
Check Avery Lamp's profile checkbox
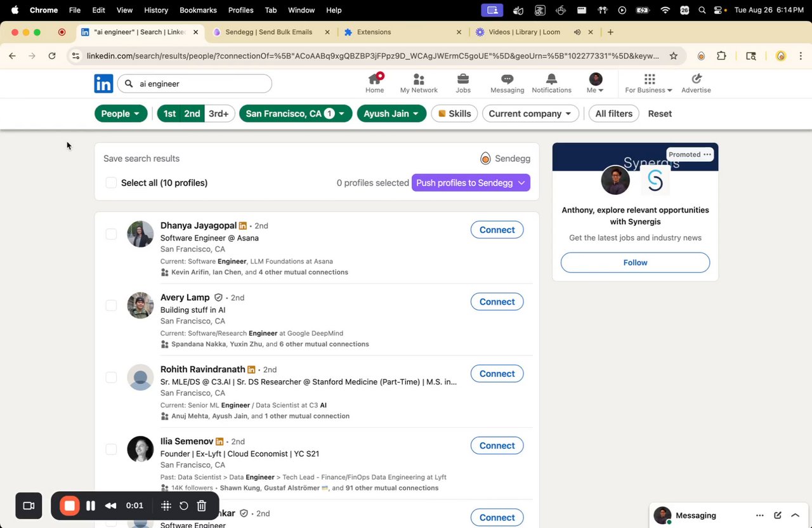[111, 306]
